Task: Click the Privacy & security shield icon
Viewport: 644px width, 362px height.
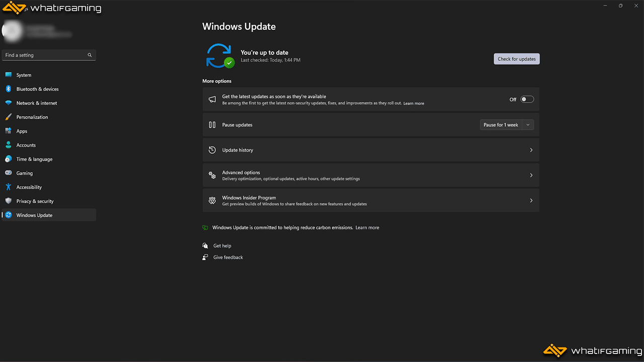Action: click(8, 201)
